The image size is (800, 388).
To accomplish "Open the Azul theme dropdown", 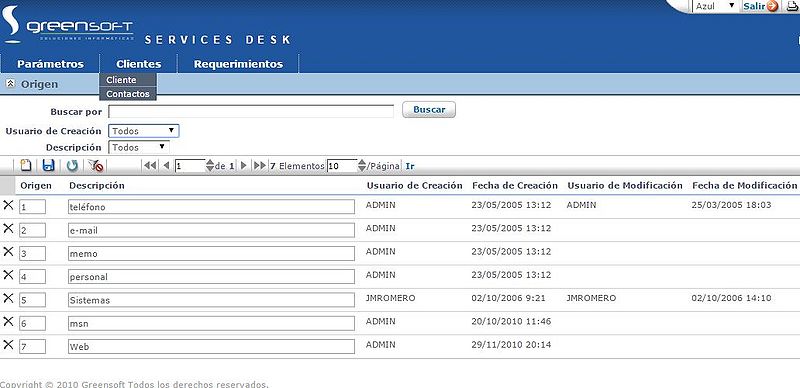I will 714,6.
